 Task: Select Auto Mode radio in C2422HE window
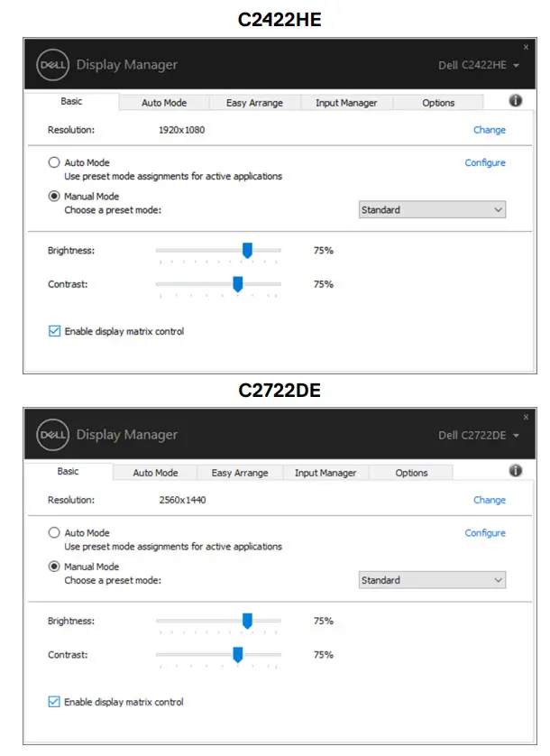pyautogui.click(x=54, y=163)
